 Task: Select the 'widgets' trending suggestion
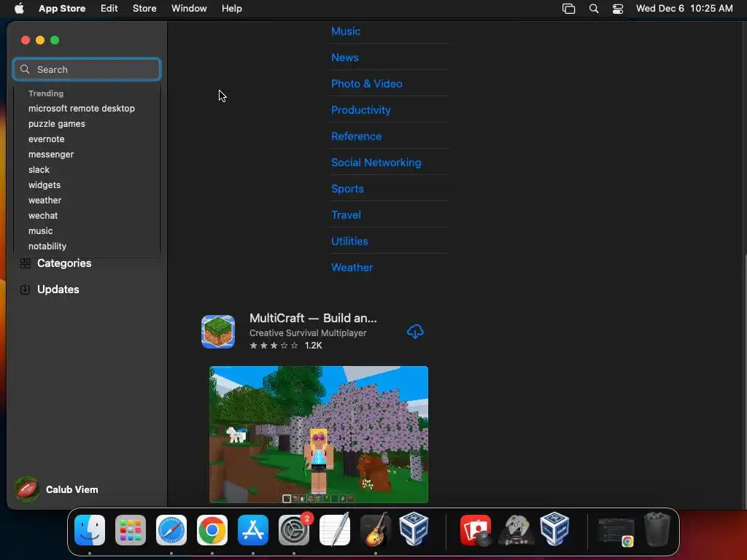(44, 184)
